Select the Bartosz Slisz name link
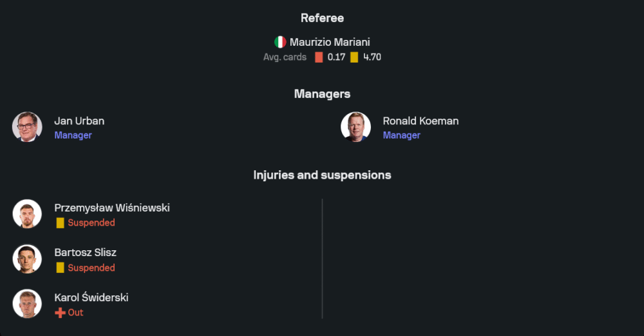Screen dimensions: 644x336 [x=85, y=253]
